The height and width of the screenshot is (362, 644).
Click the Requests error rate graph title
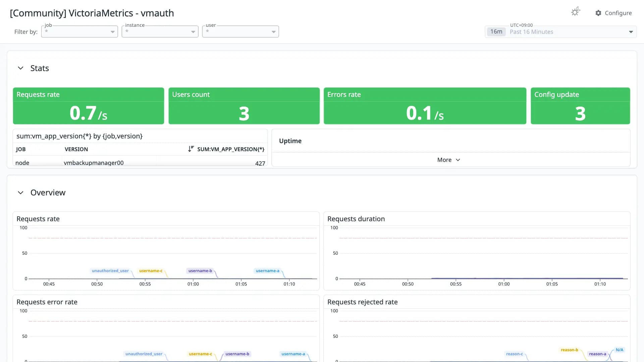click(x=47, y=302)
